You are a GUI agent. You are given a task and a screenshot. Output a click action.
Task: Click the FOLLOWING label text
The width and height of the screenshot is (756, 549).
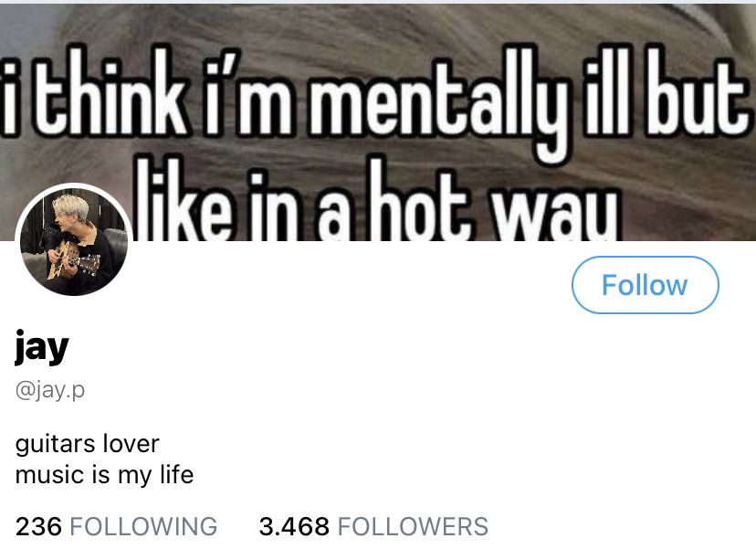[143, 526]
